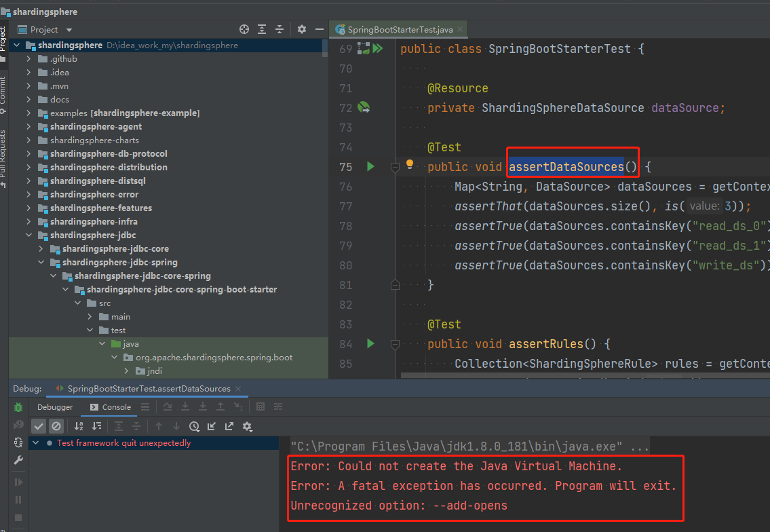The image size is (770, 532).
Task: Collapse Test framework quit unexpectedly node
Action: pos(36,443)
